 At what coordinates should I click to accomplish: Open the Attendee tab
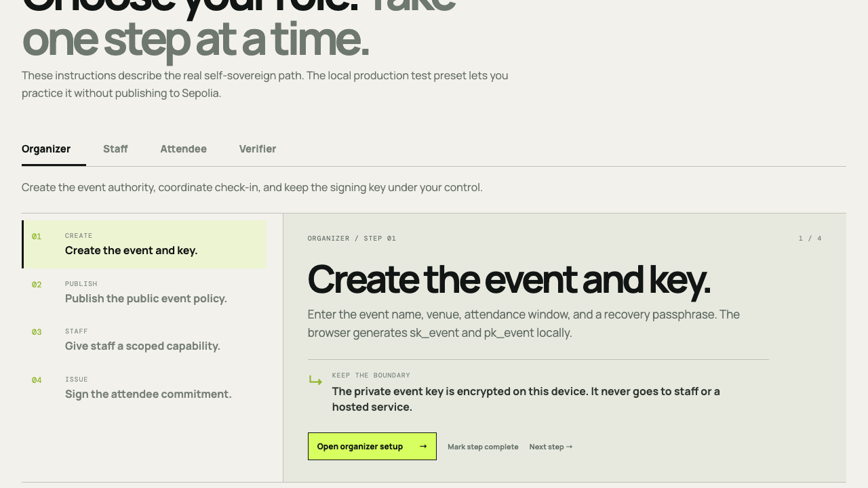point(183,149)
